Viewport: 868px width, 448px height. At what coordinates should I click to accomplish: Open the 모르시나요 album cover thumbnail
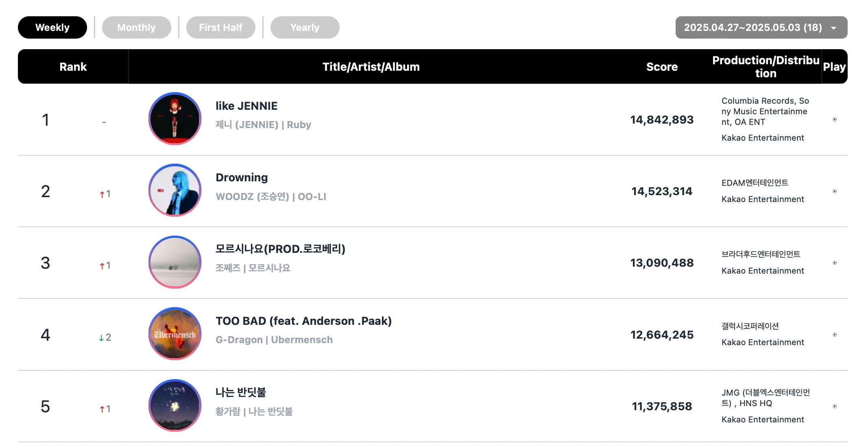click(175, 262)
